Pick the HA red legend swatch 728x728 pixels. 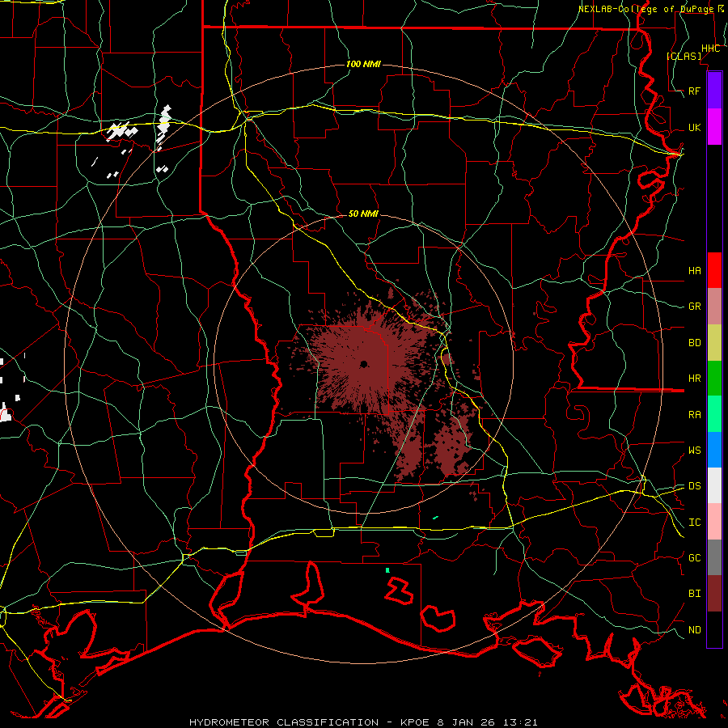[714, 270]
